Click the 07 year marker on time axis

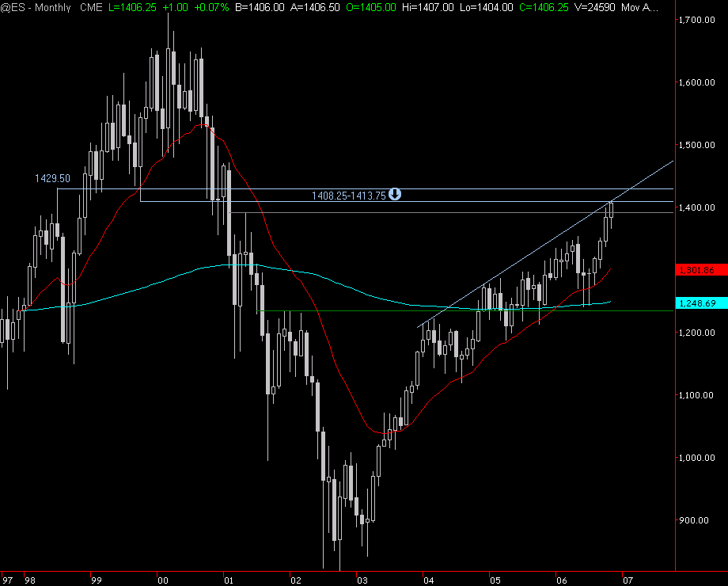click(626, 579)
